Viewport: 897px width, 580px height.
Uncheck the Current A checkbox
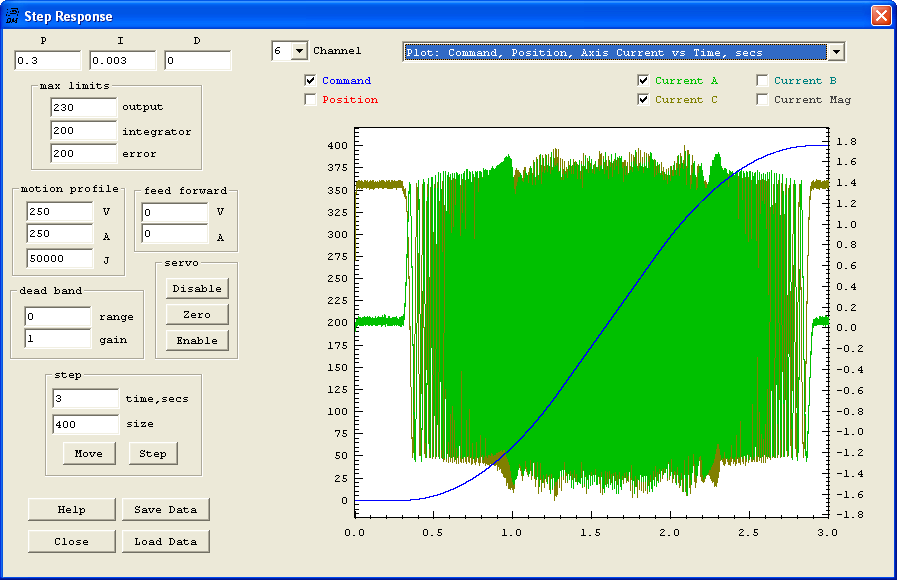pyautogui.click(x=644, y=81)
